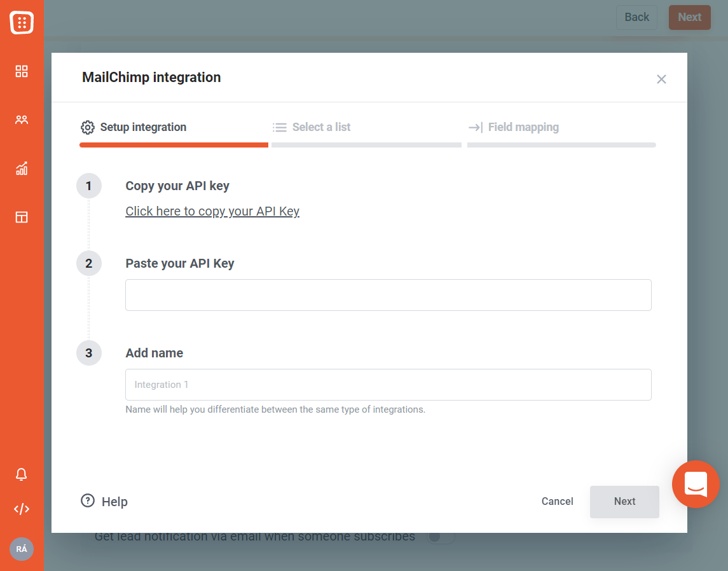Open the embed code icon

tap(22, 509)
